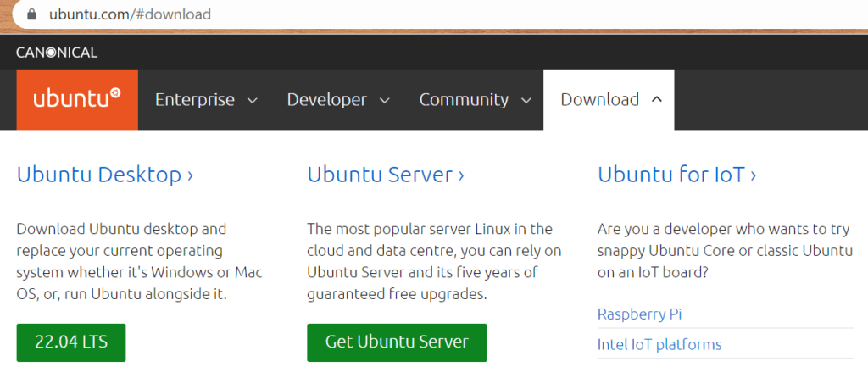The height and width of the screenshot is (367, 868).
Task: Collapse the Download menu with its up chevron
Action: point(657,100)
